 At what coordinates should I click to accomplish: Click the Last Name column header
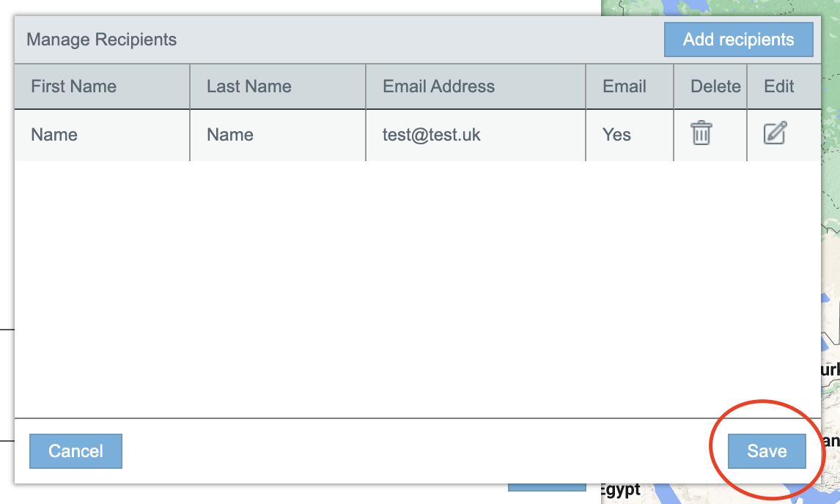249,86
